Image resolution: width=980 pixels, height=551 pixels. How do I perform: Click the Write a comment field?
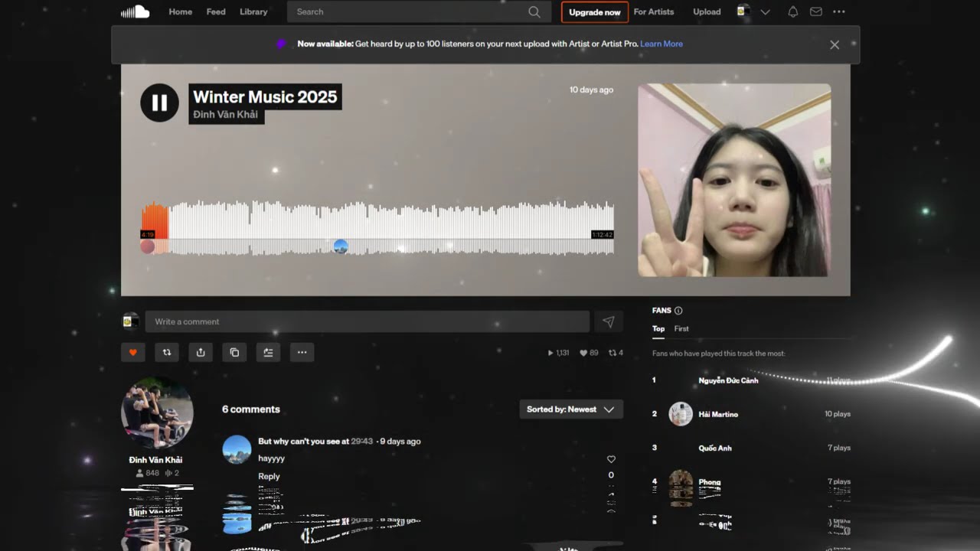tap(367, 322)
